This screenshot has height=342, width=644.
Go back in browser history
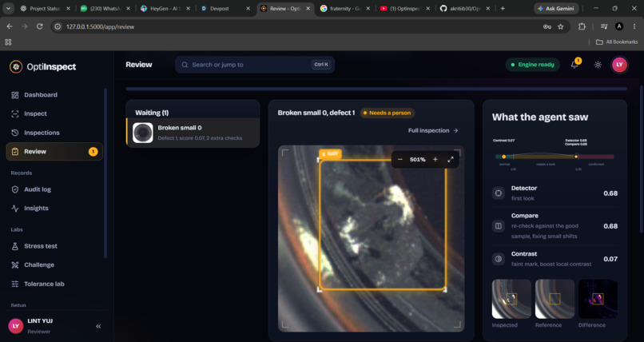pos(10,26)
